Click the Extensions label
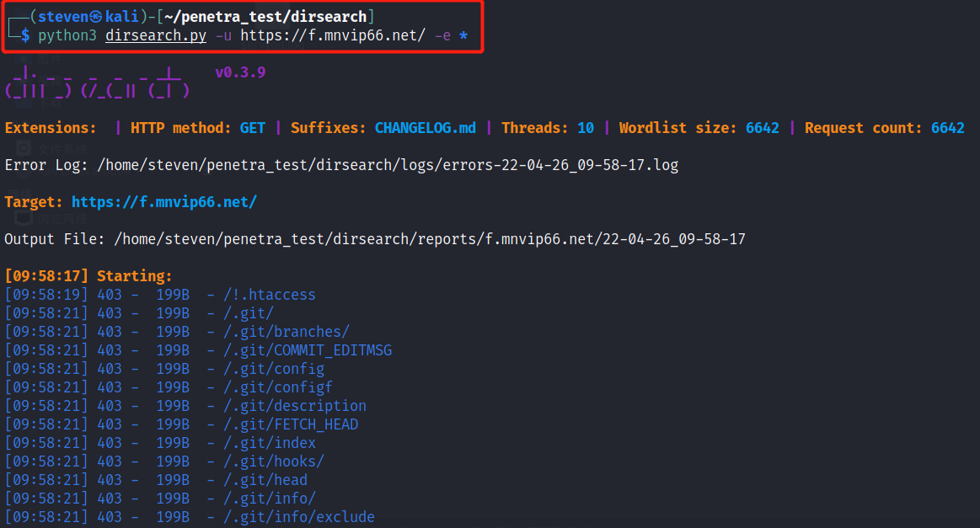The height and width of the screenshot is (528, 980). point(51,128)
